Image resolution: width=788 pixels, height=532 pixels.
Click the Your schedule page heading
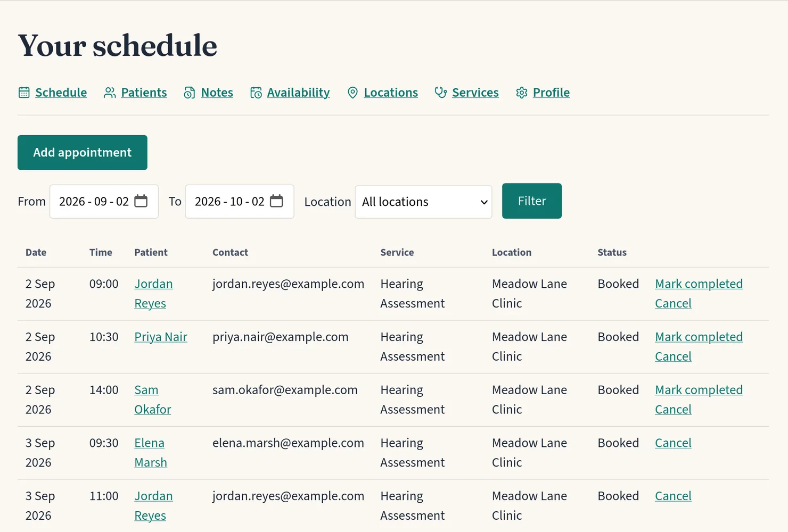[x=118, y=46]
